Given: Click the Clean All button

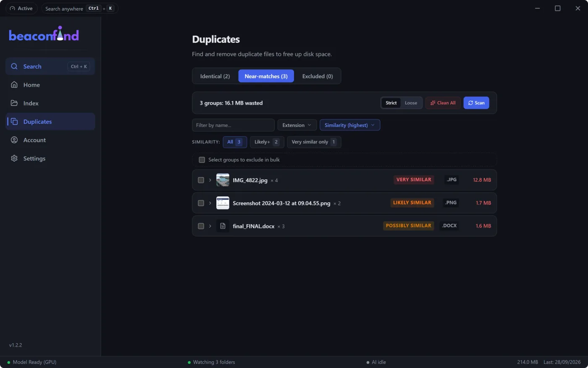Looking at the screenshot, I should [x=443, y=103].
